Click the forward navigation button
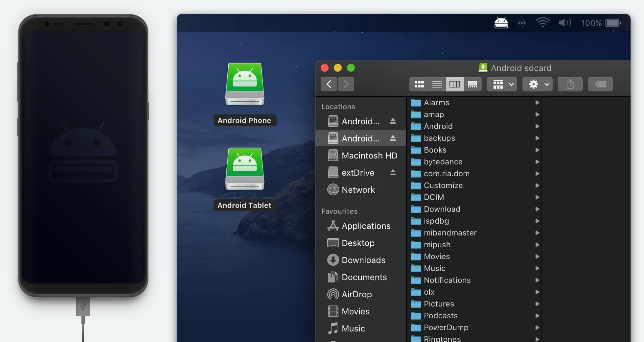 [x=346, y=84]
